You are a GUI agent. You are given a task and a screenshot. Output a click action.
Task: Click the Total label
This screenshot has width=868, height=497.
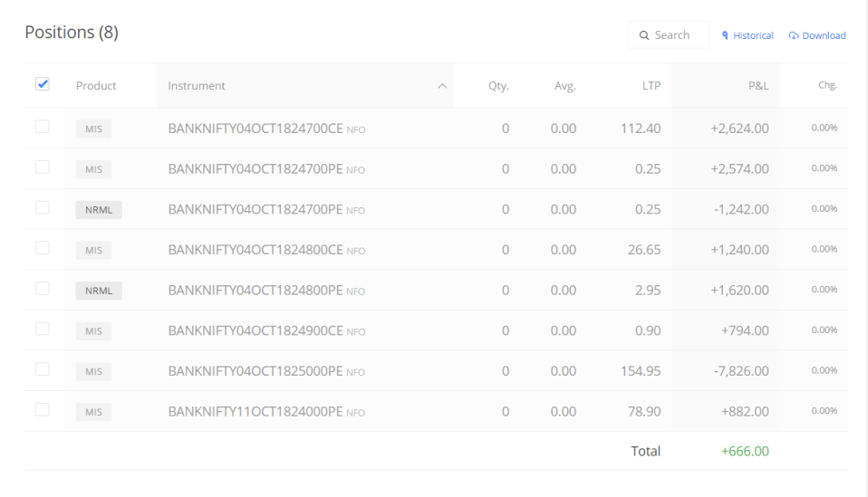(x=645, y=451)
